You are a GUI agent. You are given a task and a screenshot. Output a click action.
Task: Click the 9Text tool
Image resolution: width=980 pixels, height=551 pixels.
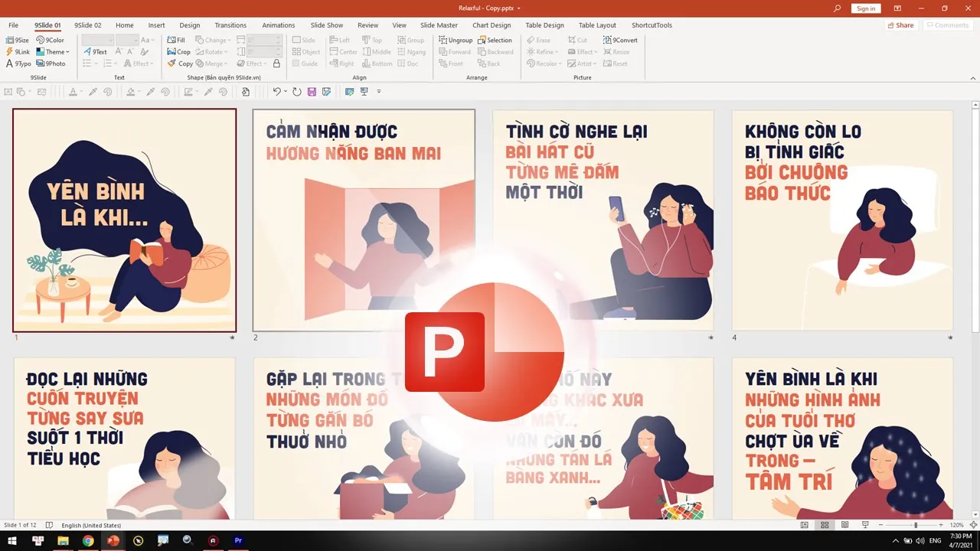point(96,52)
